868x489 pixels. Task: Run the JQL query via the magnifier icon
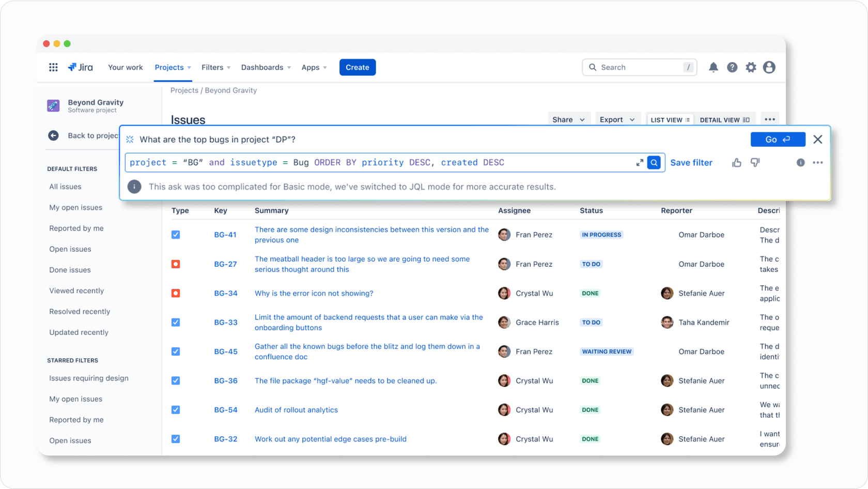click(654, 162)
